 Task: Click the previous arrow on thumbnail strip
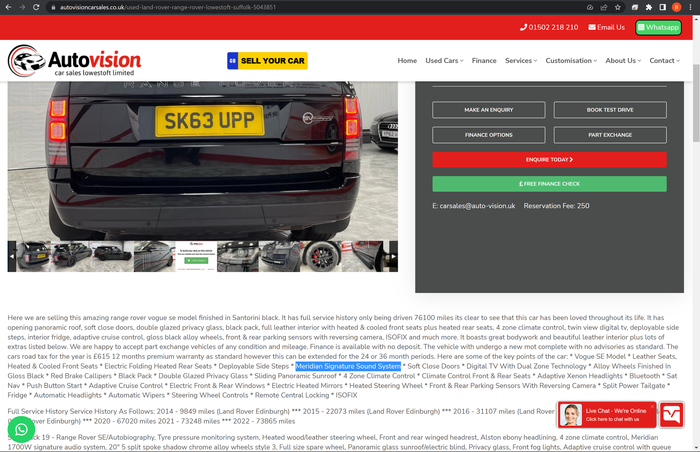12,256
